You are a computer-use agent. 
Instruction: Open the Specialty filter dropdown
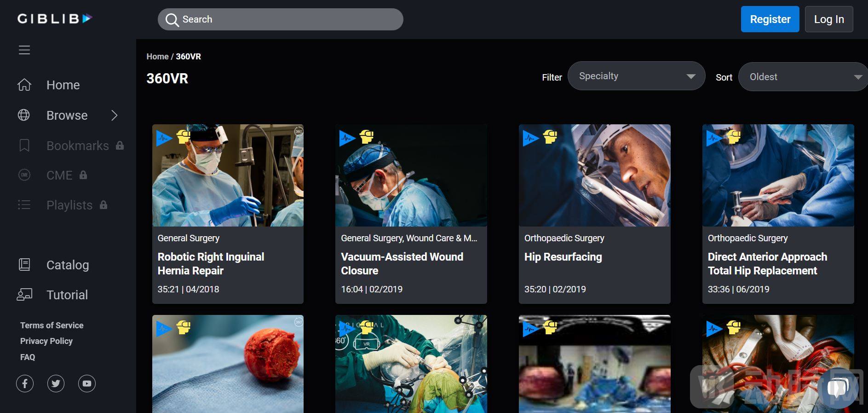[x=636, y=76]
